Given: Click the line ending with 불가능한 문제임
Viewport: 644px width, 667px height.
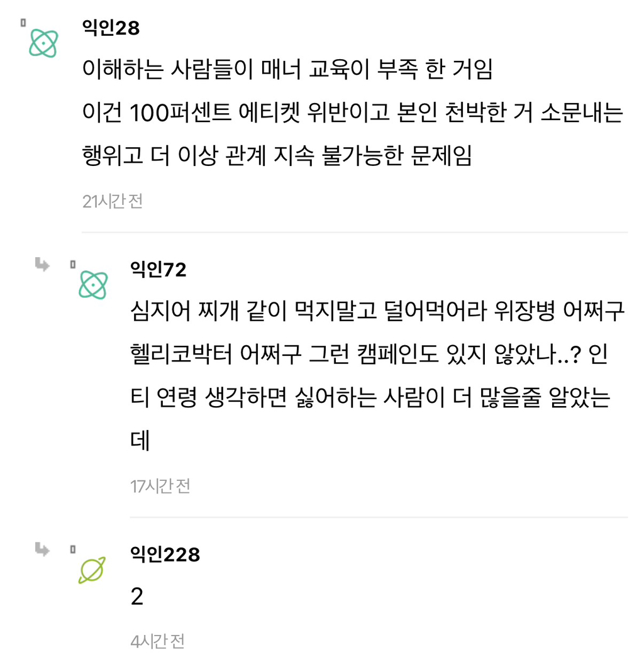Looking at the screenshot, I should pos(277,156).
